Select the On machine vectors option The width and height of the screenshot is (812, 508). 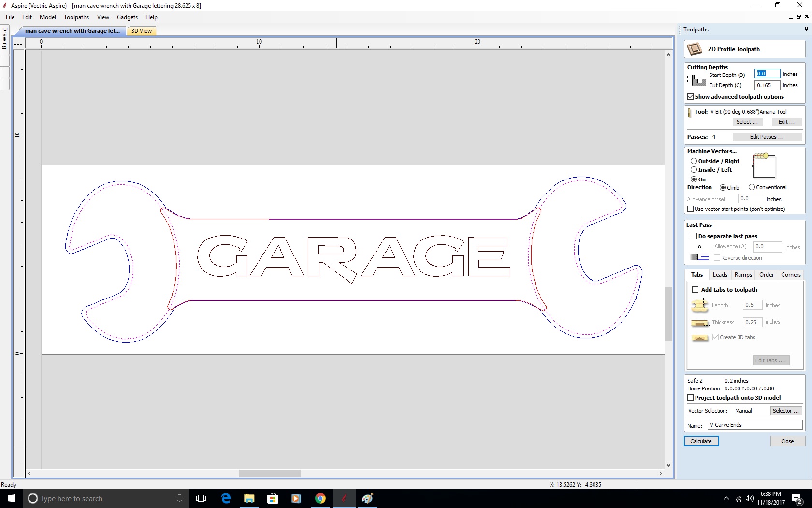(694, 179)
